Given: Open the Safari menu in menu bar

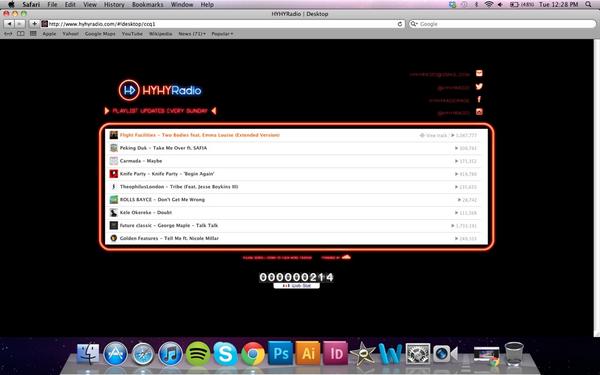Looking at the screenshot, I should [x=31, y=5].
